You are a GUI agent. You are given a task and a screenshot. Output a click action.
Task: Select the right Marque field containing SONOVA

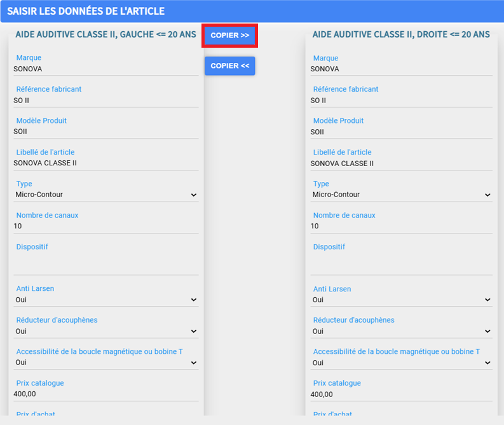coord(401,69)
